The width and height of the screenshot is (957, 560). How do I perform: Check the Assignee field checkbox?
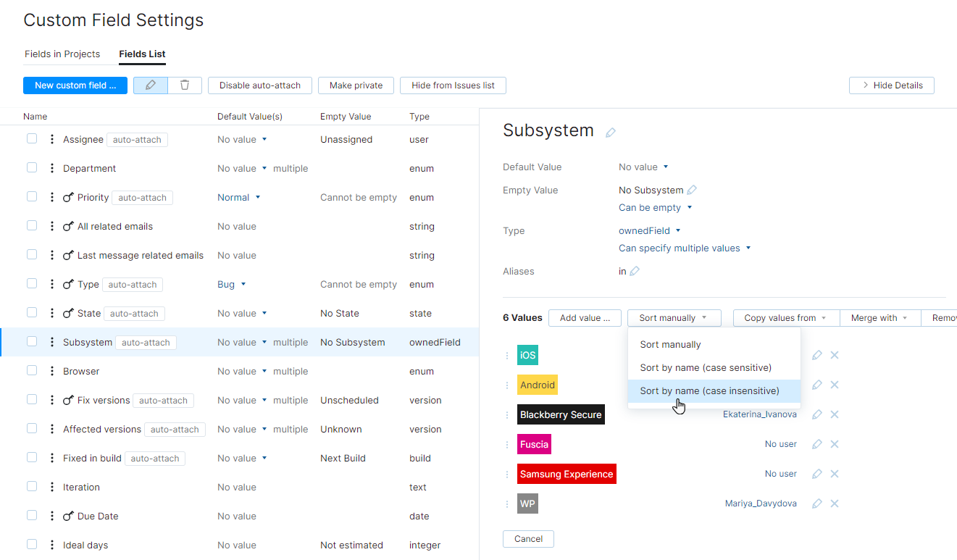pyautogui.click(x=31, y=138)
